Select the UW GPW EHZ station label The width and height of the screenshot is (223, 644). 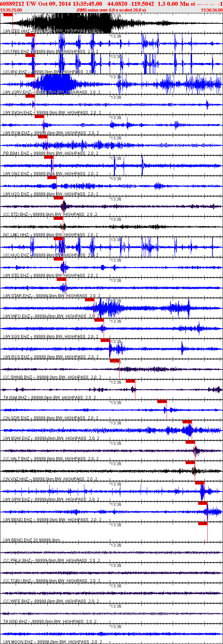[x=51, y=499]
